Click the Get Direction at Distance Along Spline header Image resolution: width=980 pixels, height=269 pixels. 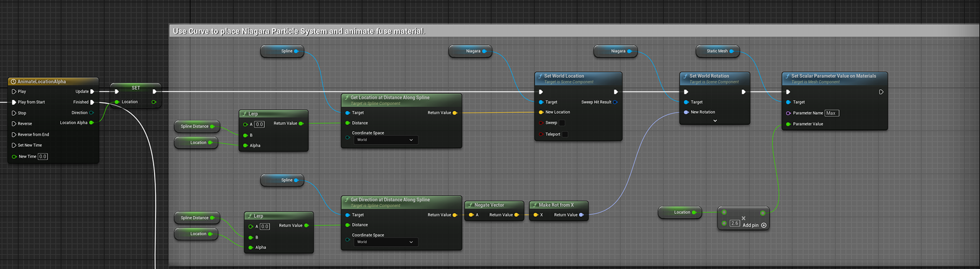[401, 202]
